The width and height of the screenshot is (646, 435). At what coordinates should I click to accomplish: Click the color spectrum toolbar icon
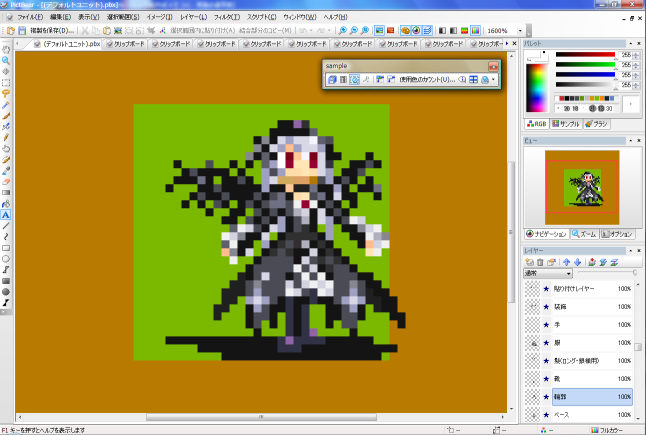pos(475,30)
